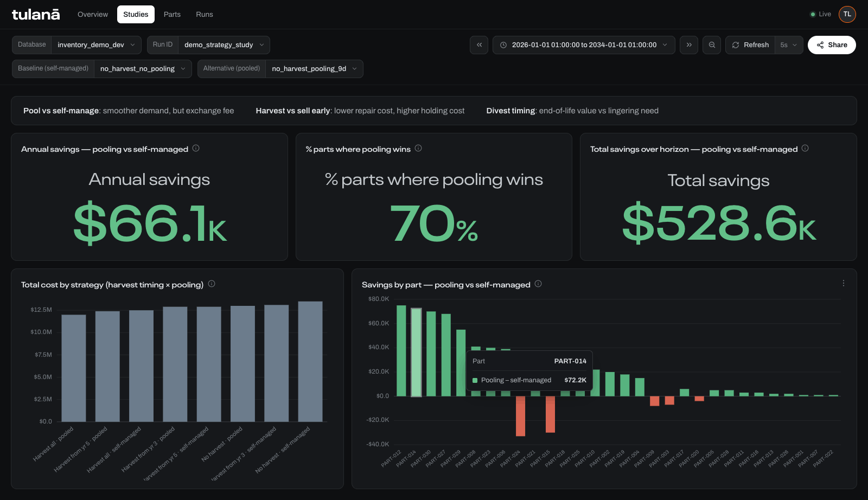Click the -$40.0K y-axis label

378,444
